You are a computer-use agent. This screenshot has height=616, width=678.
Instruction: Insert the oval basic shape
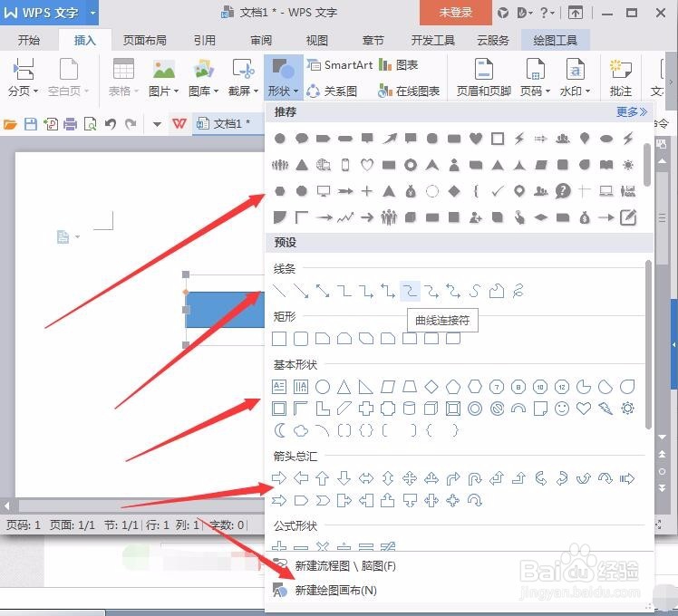pyautogui.click(x=323, y=387)
